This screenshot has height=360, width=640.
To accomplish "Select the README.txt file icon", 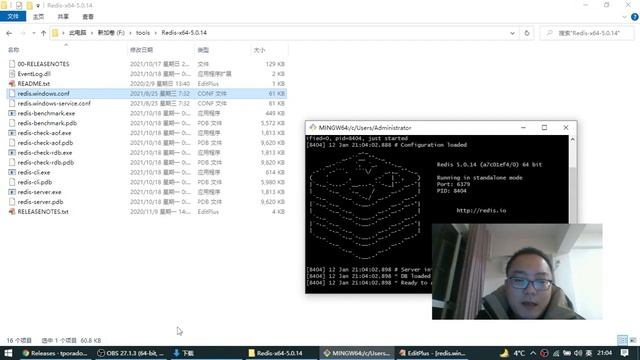I will (12, 84).
